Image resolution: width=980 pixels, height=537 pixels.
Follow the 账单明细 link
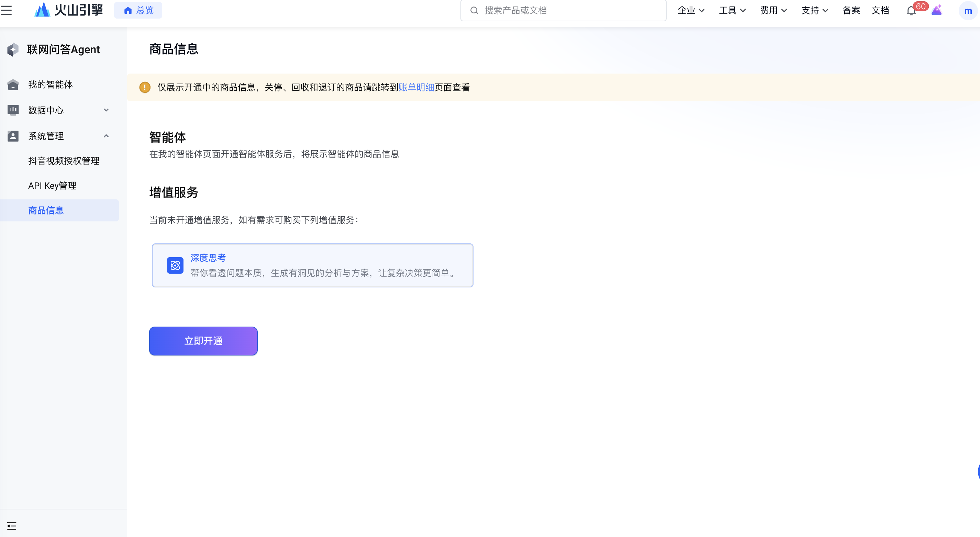[416, 88]
